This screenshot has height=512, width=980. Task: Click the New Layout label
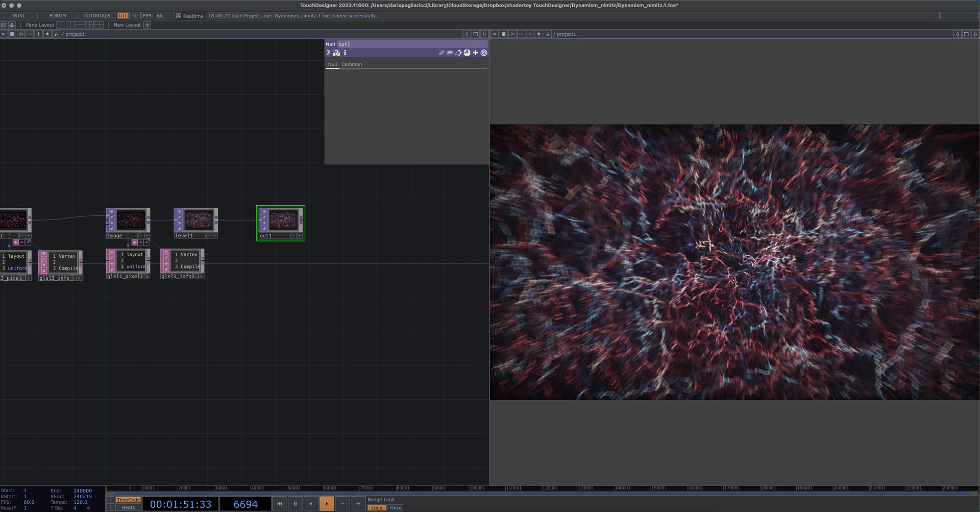pos(127,25)
